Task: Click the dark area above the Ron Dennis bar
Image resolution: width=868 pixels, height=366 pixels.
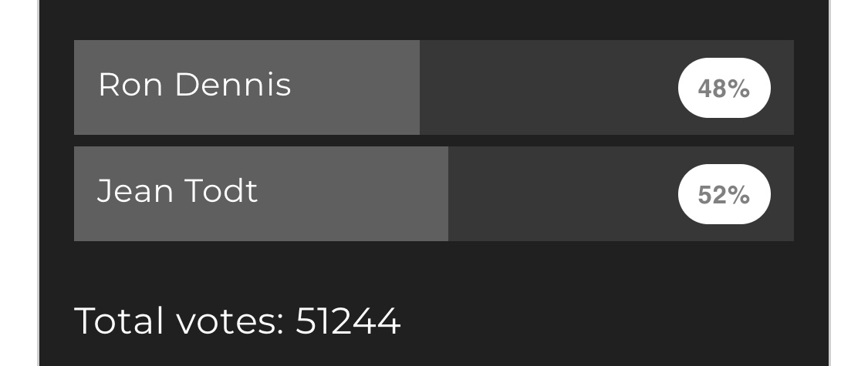Action: (432, 19)
